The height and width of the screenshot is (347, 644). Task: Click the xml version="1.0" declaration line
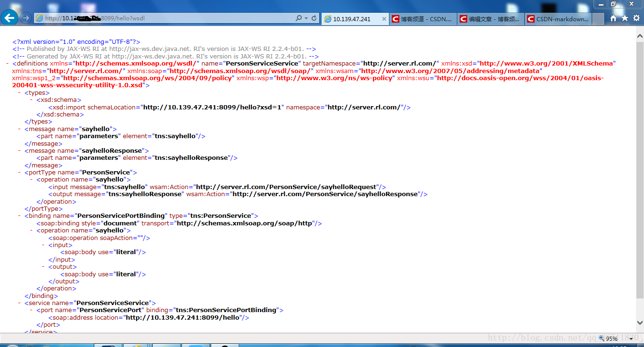[76, 41]
